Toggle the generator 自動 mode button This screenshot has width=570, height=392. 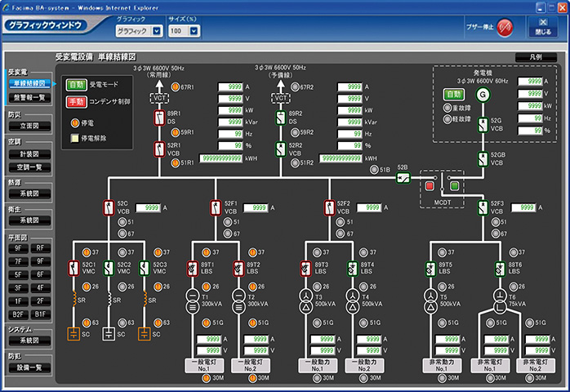tap(453, 95)
